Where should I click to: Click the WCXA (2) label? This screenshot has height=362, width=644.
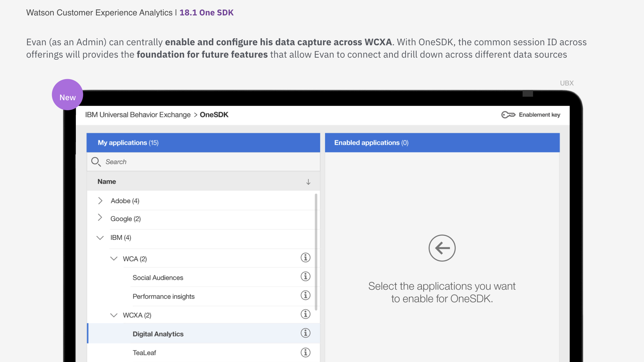click(x=137, y=315)
